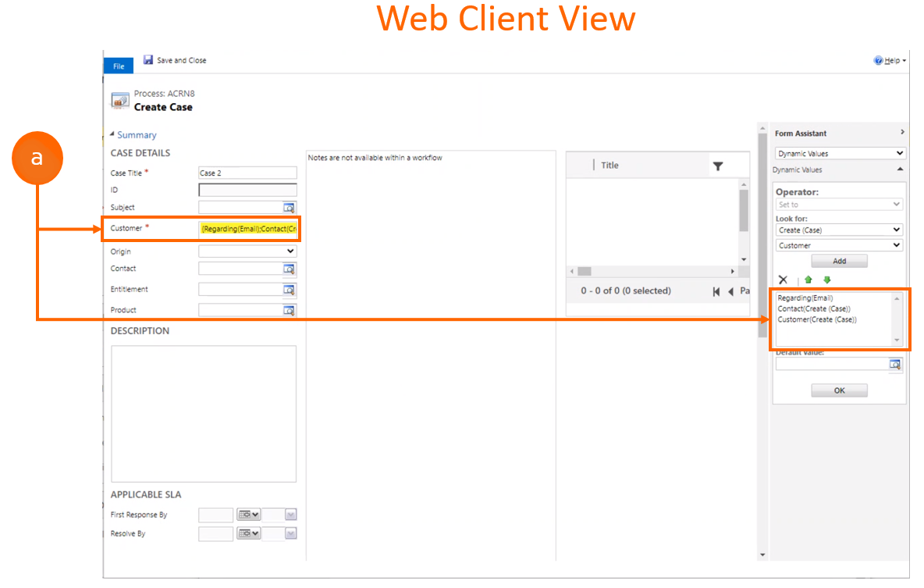Open Resolve By calendar picker
The height and width of the screenshot is (588, 924).
[248, 533]
